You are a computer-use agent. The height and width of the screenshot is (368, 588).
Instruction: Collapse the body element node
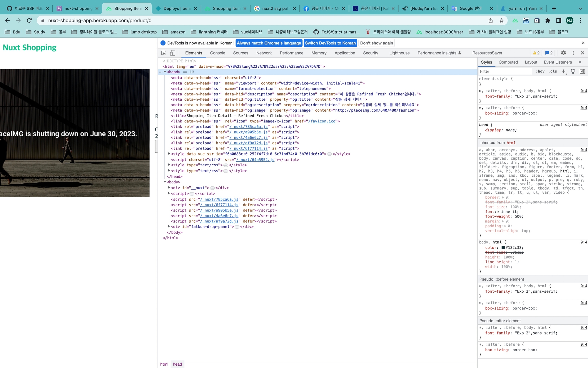tap(165, 182)
